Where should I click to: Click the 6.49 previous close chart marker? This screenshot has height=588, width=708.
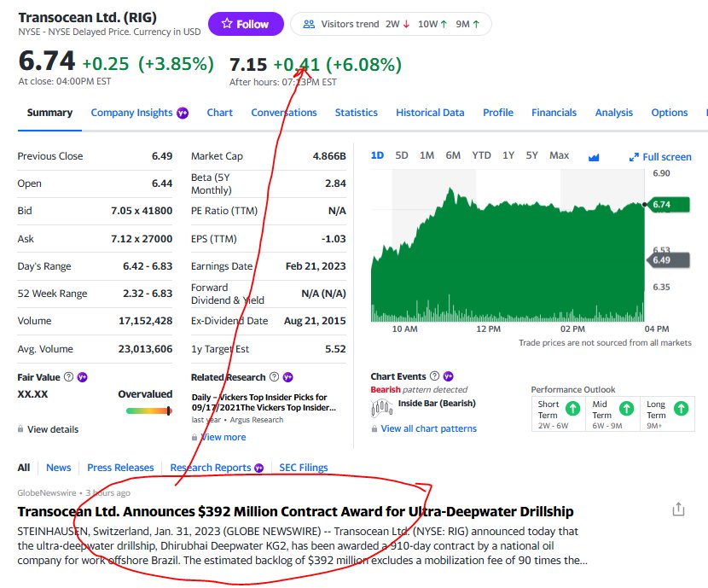click(667, 260)
